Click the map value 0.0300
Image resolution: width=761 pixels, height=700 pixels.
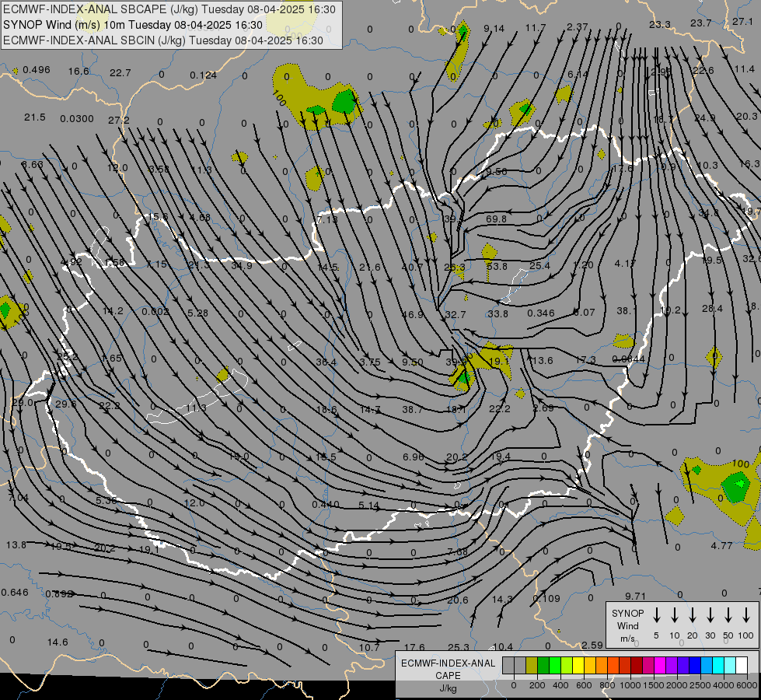click(x=77, y=119)
